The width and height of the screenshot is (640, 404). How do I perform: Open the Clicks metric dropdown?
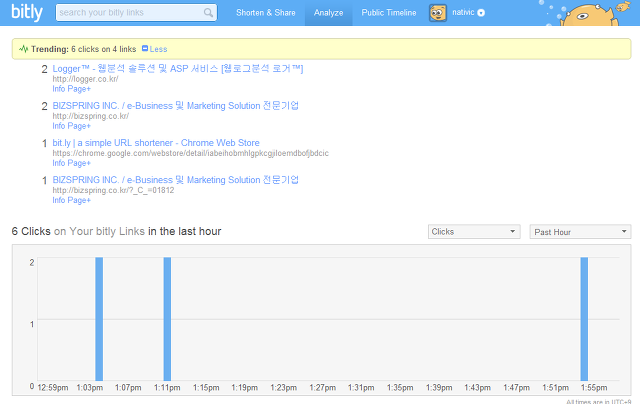point(474,232)
